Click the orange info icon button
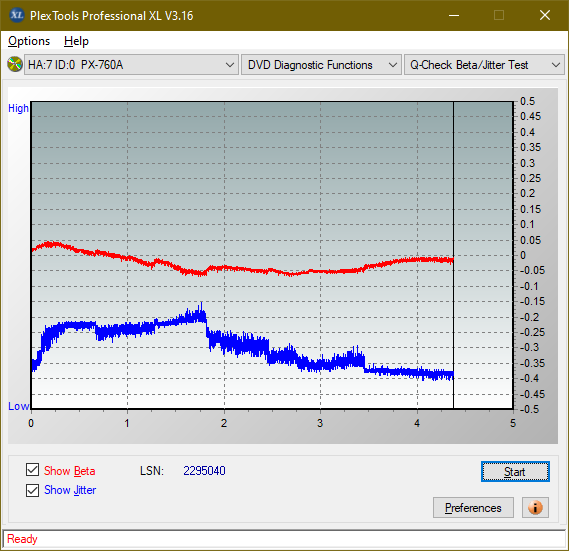 (x=535, y=507)
